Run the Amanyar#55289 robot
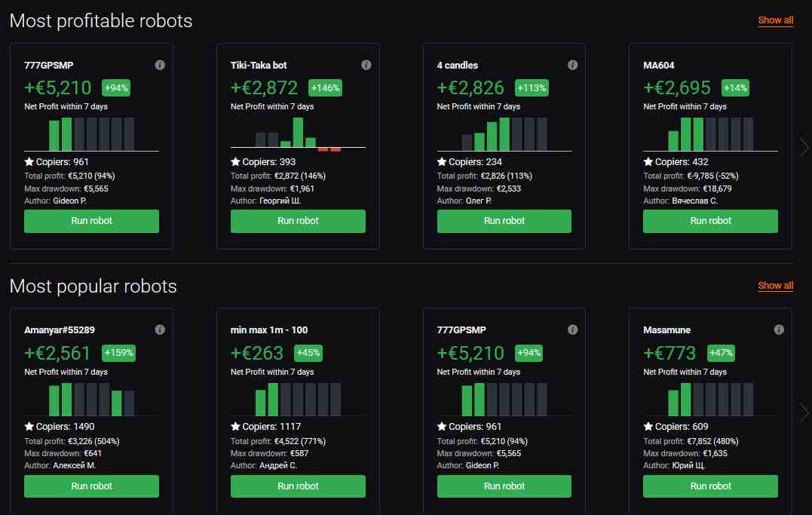 click(92, 486)
